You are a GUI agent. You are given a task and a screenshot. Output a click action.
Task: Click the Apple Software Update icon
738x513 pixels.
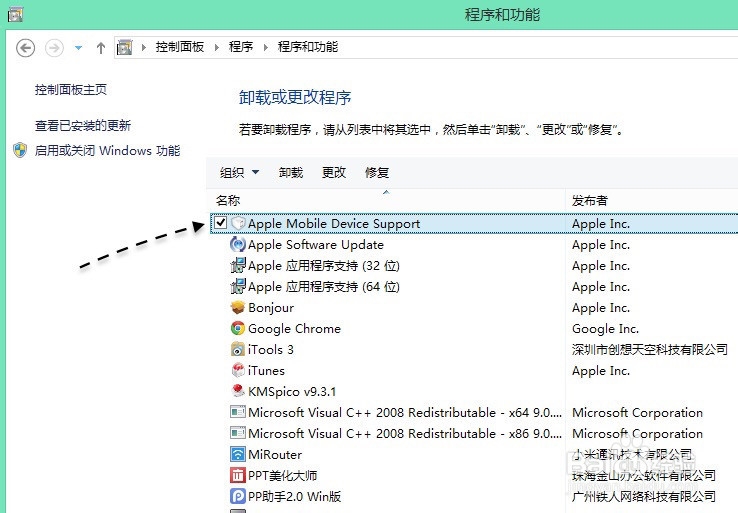(x=238, y=244)
